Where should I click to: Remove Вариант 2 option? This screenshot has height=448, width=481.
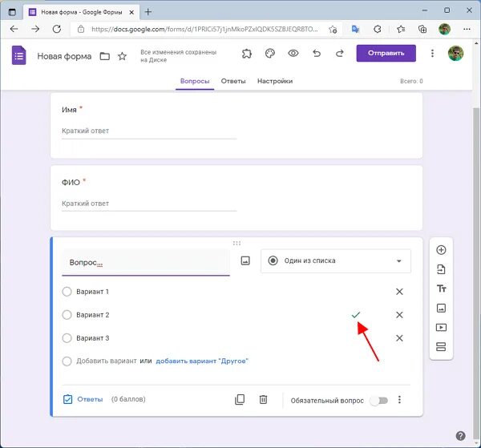coord(399,315)
